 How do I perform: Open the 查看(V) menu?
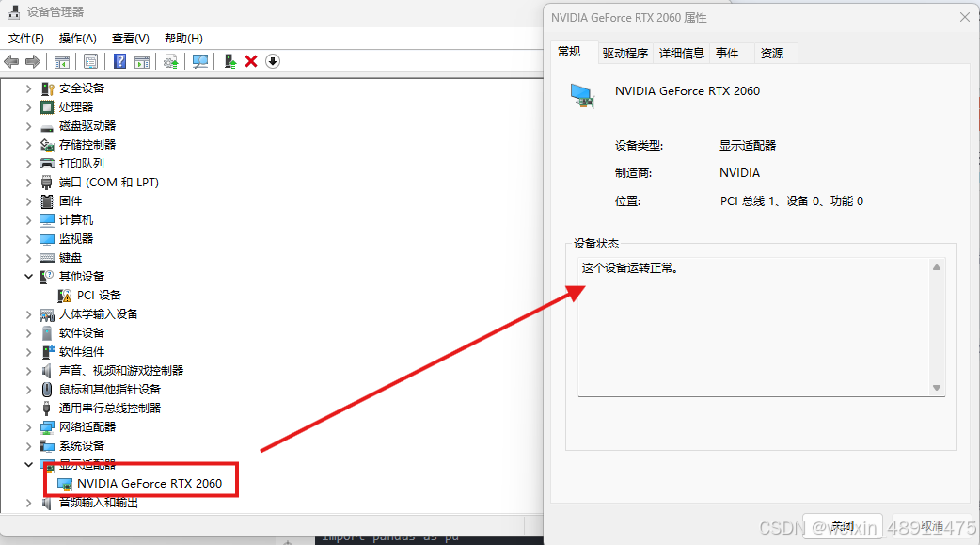(130, 39)
